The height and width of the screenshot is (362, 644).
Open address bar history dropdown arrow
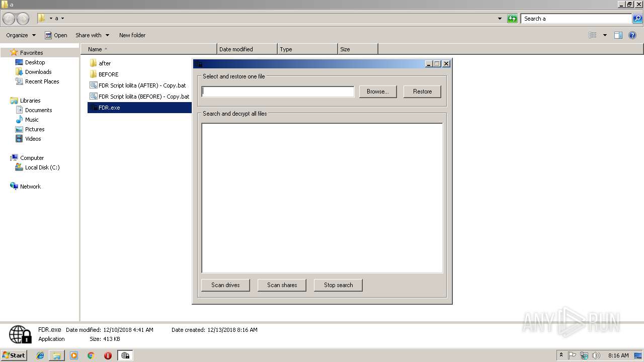point(500,19)
